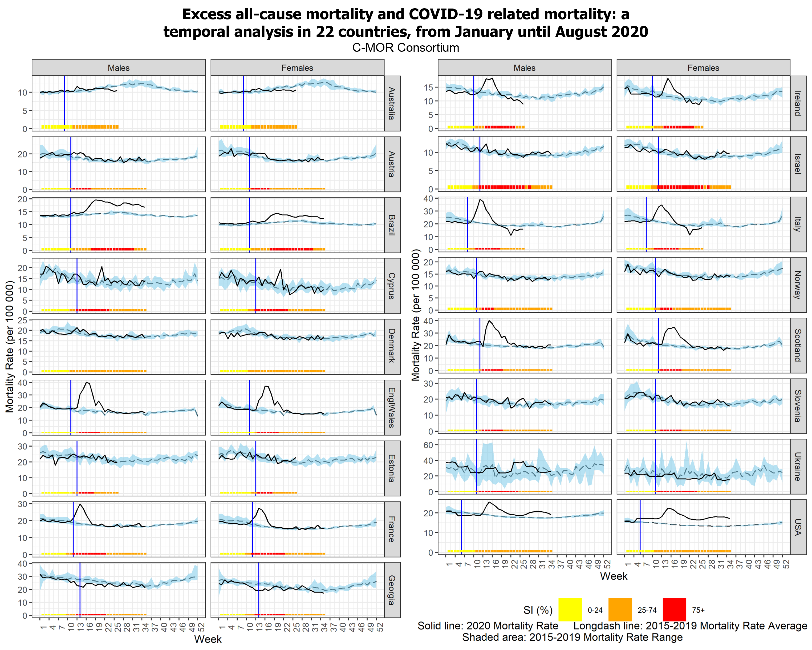Click the red 75+ legend swatch
Image resolution: width=812 pixels, height=650 pixels.
674,610
